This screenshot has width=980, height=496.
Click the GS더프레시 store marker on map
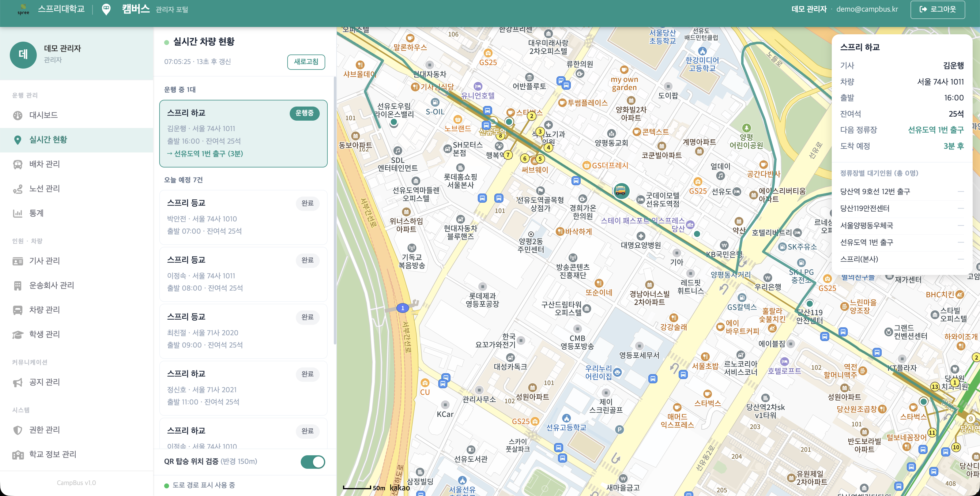[x=586, y=165]
